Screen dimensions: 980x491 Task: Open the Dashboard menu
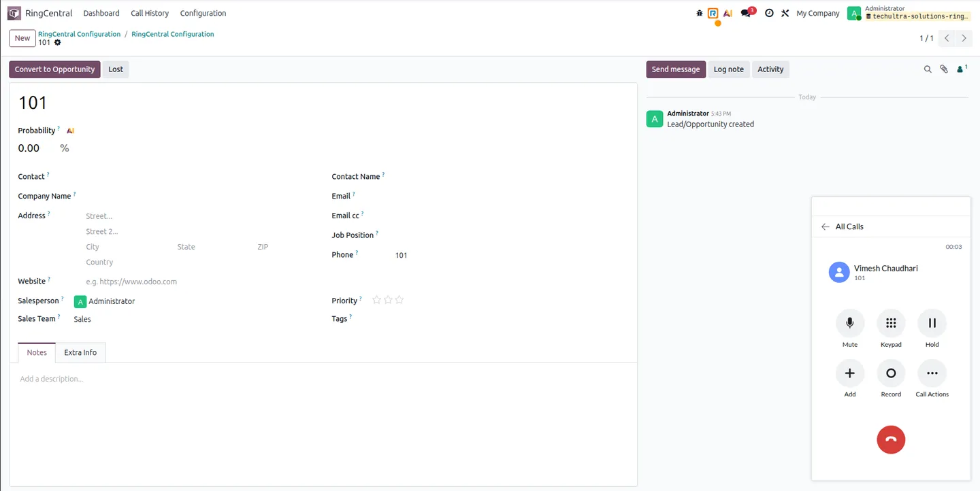coord(101,13)
